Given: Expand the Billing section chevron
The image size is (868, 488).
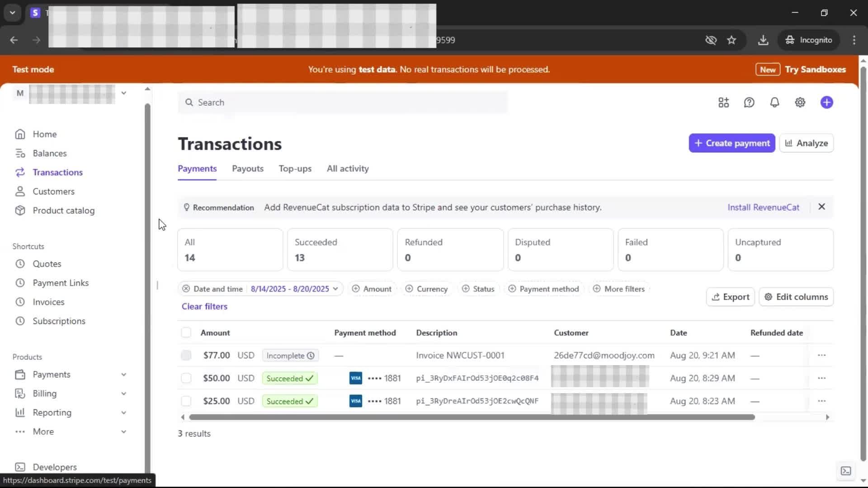Looking at the screenshot, I should click(123, 394).
